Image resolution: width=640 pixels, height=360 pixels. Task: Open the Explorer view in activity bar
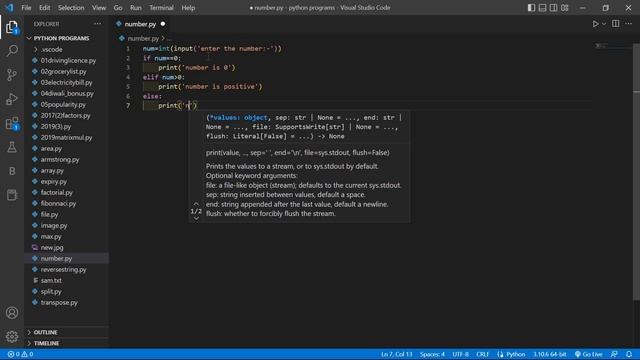coord(12,27)
